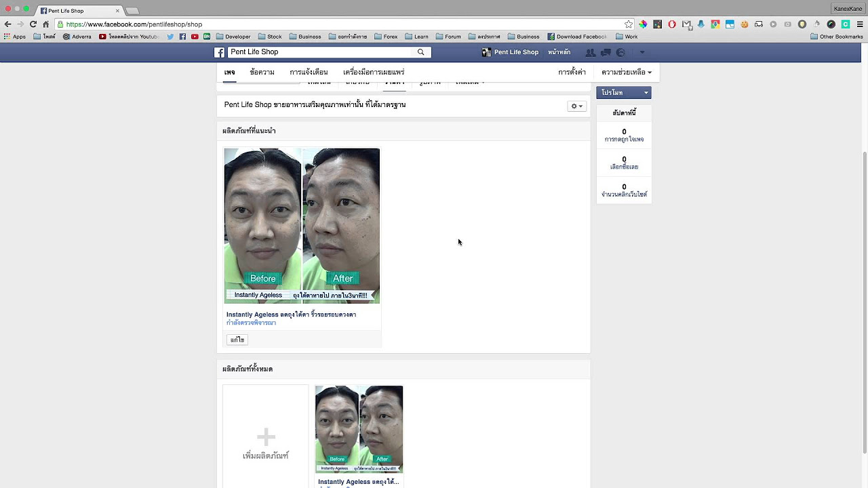Screen dimensions: 868x488
Task: Open การตั้งค่า settings link
Action: coord(572,72)
